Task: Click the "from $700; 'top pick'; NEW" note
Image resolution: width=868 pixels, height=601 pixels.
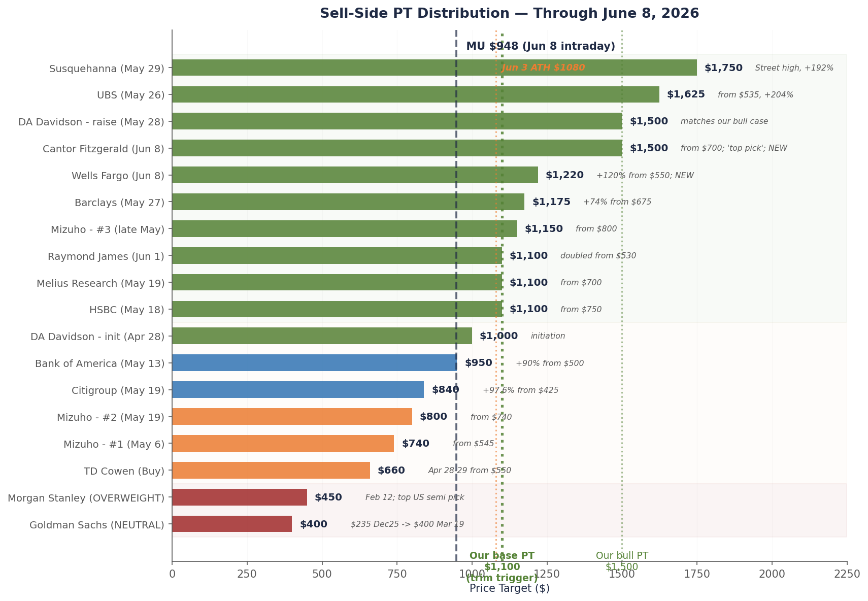Action: click(x=734, y=148)
